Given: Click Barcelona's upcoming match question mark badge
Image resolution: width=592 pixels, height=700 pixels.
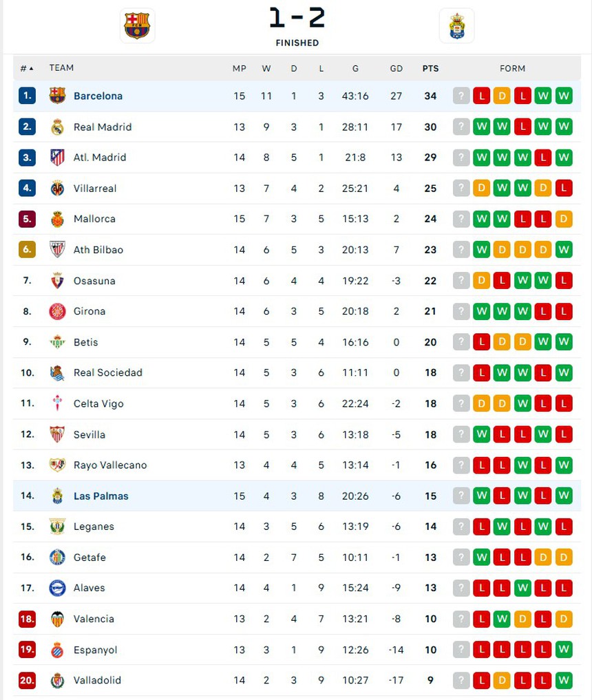Looking at the screenshot, I should (461, 96).
